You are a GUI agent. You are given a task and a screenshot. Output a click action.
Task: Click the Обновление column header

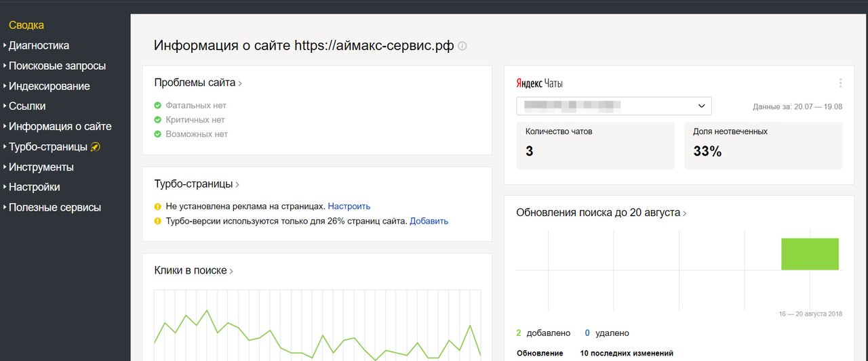(540, 354)
